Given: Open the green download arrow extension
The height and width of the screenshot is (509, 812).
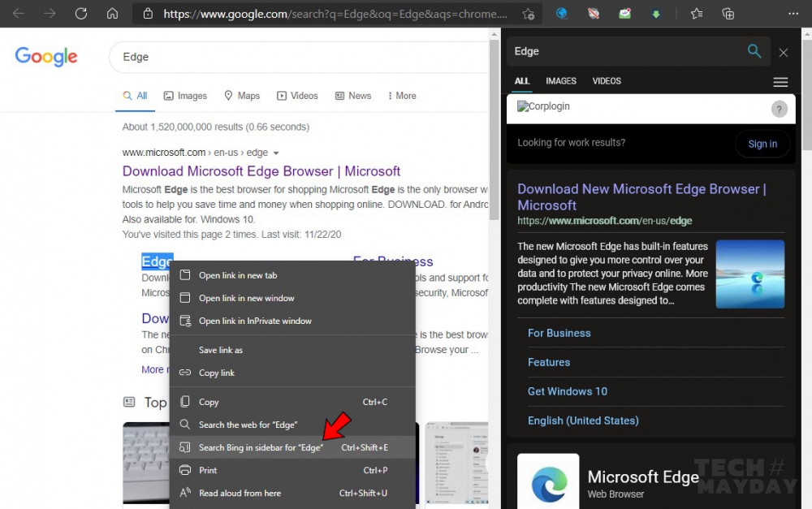Looking at the screenshot, I should click(656, 14).
